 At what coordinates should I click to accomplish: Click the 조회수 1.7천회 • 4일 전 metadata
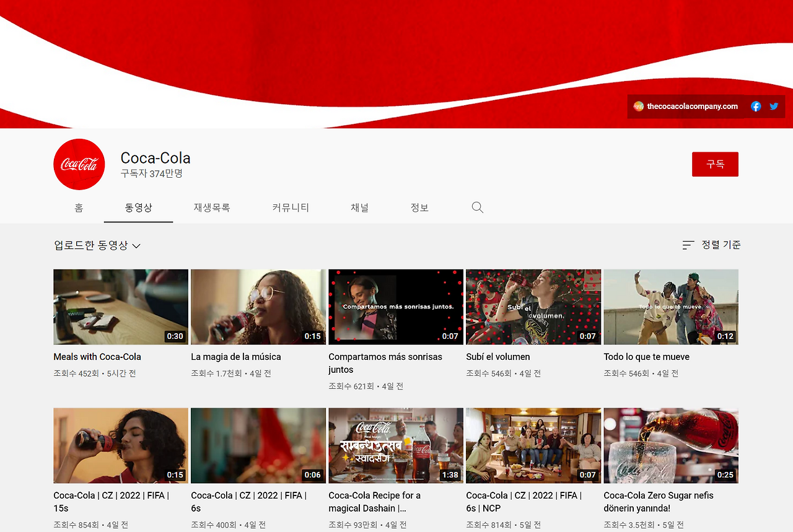(231, 373)
